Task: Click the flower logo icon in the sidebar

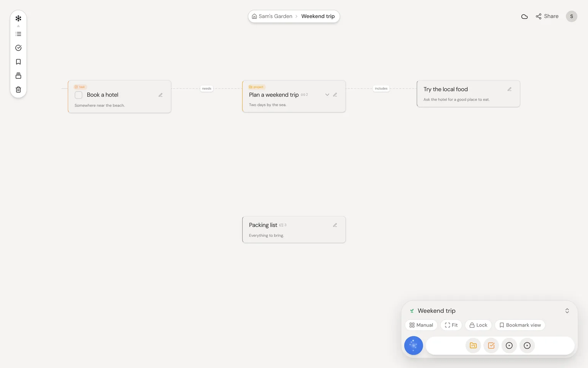Action: click(x=18, y=18)
